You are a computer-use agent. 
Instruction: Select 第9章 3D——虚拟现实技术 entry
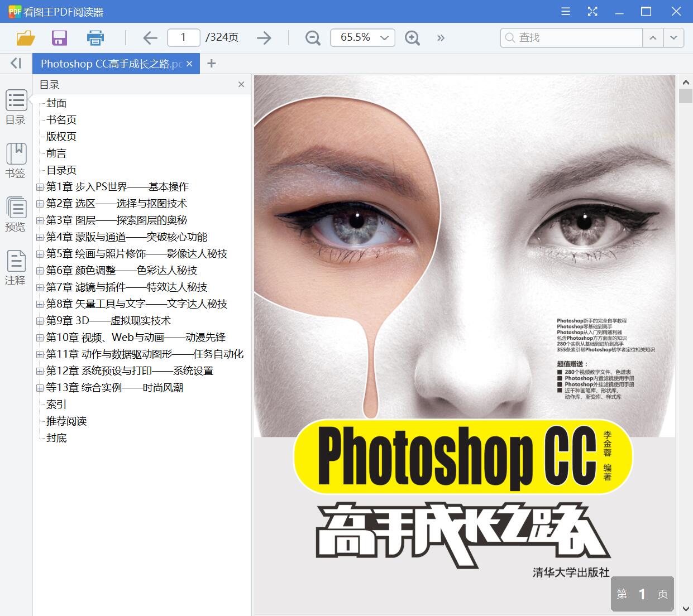tap(108, 321)
